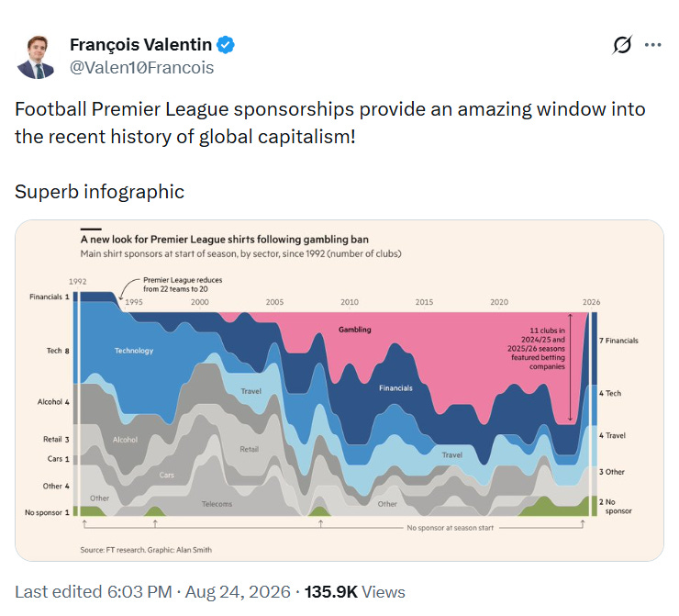The height and width of the screenshot is (616, 679).
Task: Click the dark blue Financials area label
Action: click(x=395, y=388)
